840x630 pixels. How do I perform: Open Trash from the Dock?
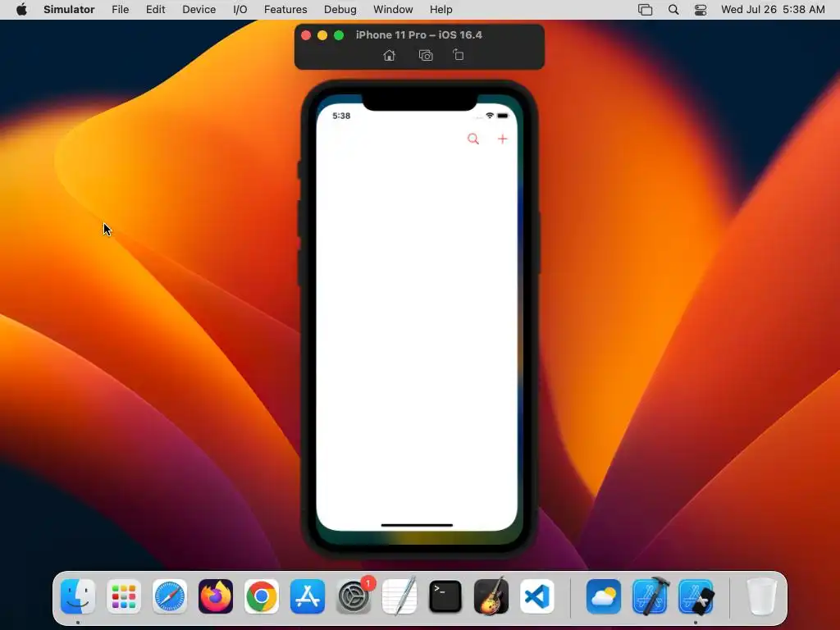click(x=761, y=596)
